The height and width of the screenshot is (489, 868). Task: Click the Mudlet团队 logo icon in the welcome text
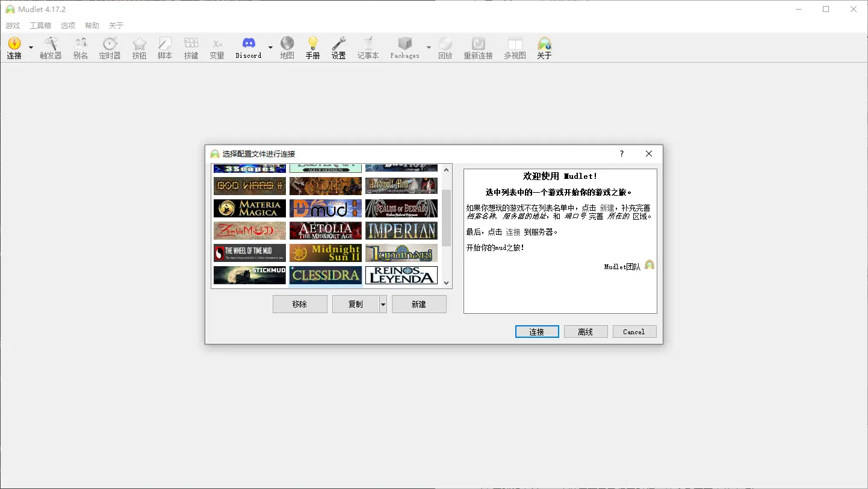649,264
